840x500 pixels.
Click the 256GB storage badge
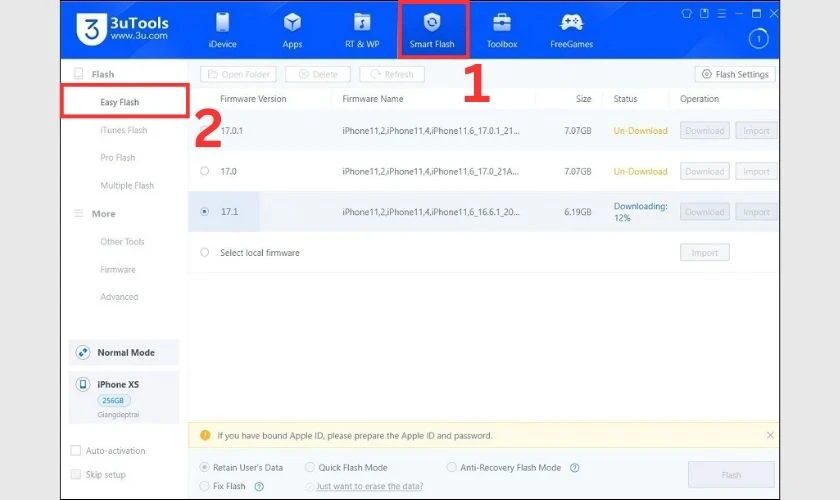(113, 400)
